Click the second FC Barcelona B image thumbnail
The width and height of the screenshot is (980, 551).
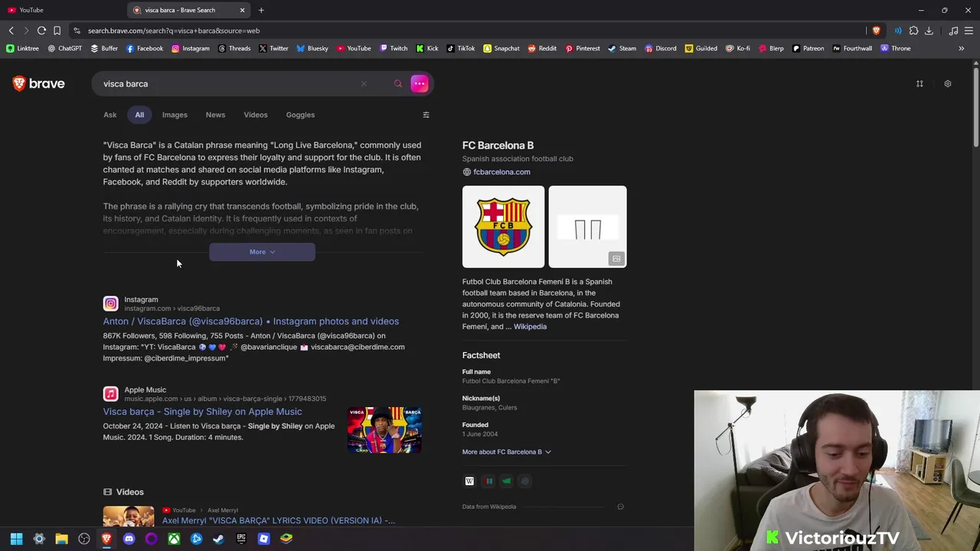(587, 227)
